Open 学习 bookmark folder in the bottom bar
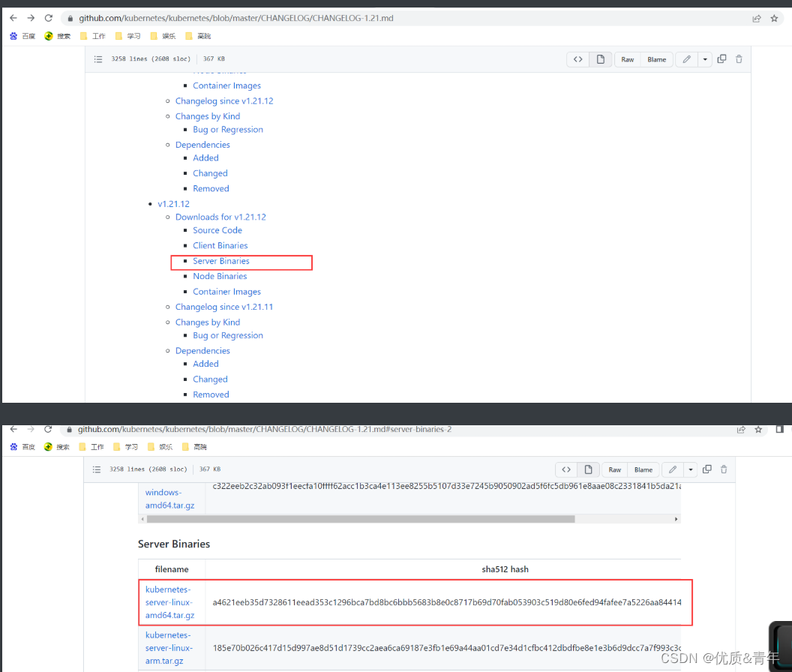This screenshot has width=792, height=672. point(125,447)
